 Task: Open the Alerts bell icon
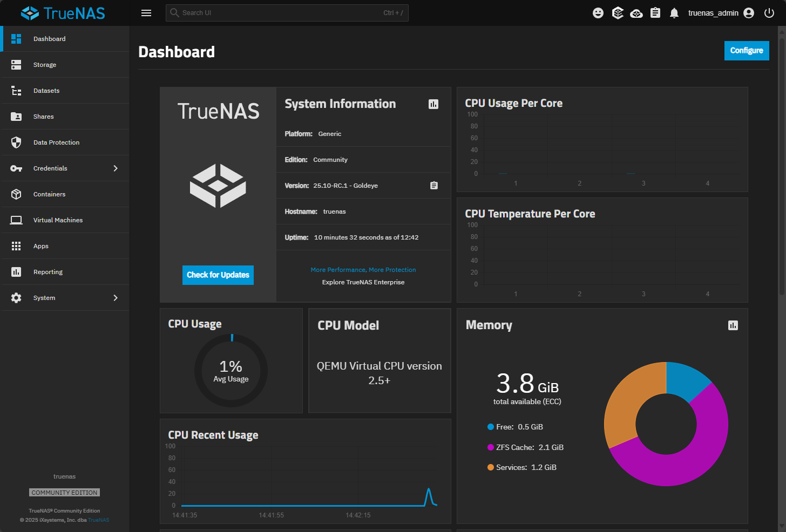(x=674, y=13)
